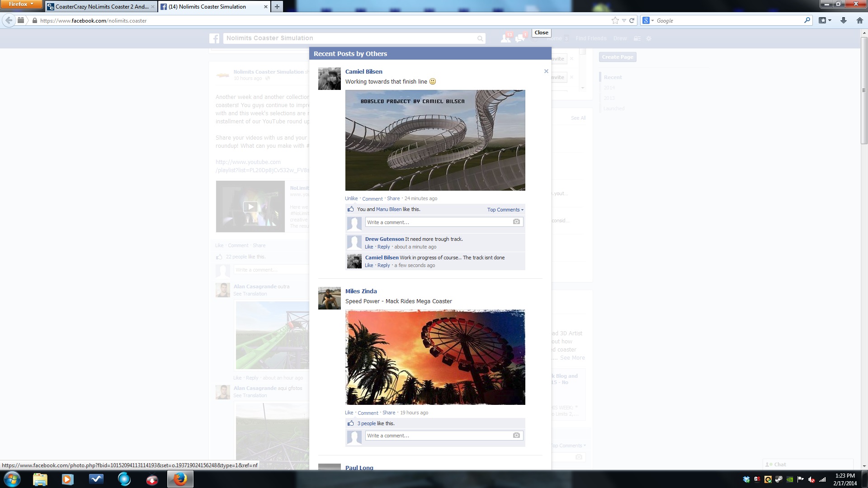This screenshot has height=488, width=868.
Task: Share Camiel Bilsen's bobsled post
Action: click(393, 198)
